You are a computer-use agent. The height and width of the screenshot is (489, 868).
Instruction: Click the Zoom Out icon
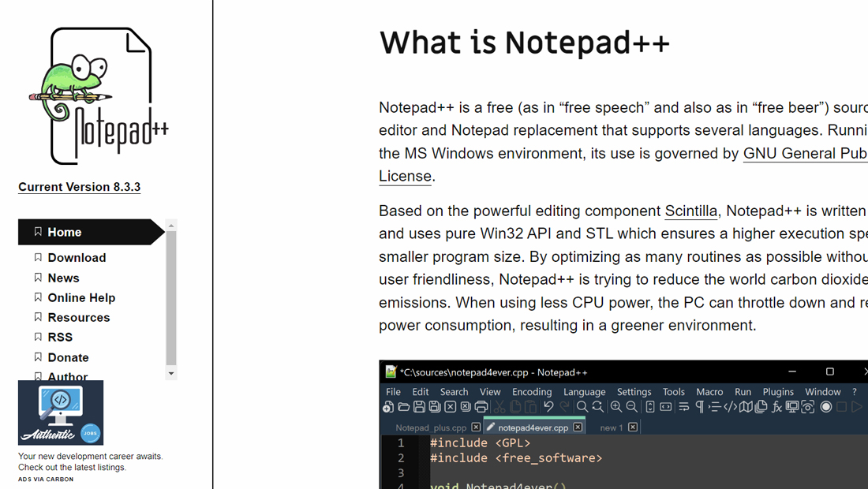pos(631,407)
